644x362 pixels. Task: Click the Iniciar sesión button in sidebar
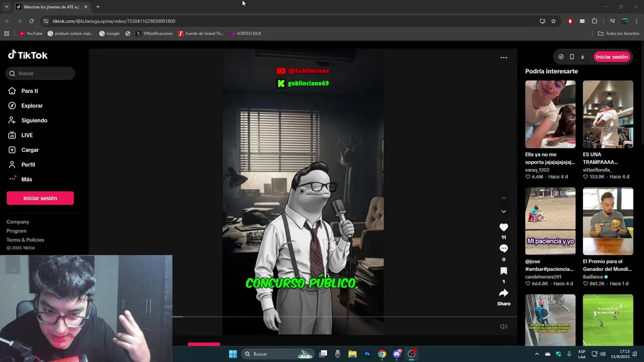40,198
